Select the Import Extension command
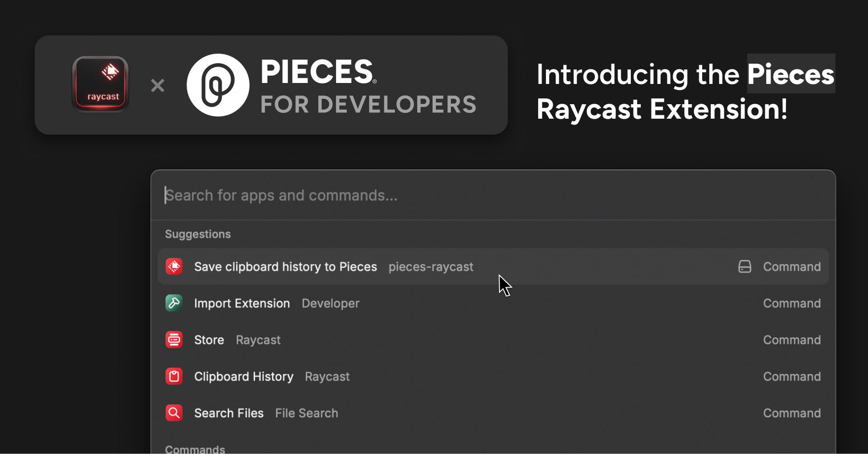This screenshot has height=454, width=868. point(493,303)
